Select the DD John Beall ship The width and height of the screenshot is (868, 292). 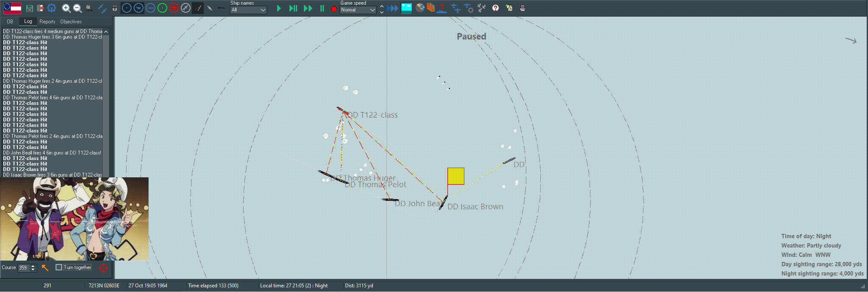coord(390,199)
